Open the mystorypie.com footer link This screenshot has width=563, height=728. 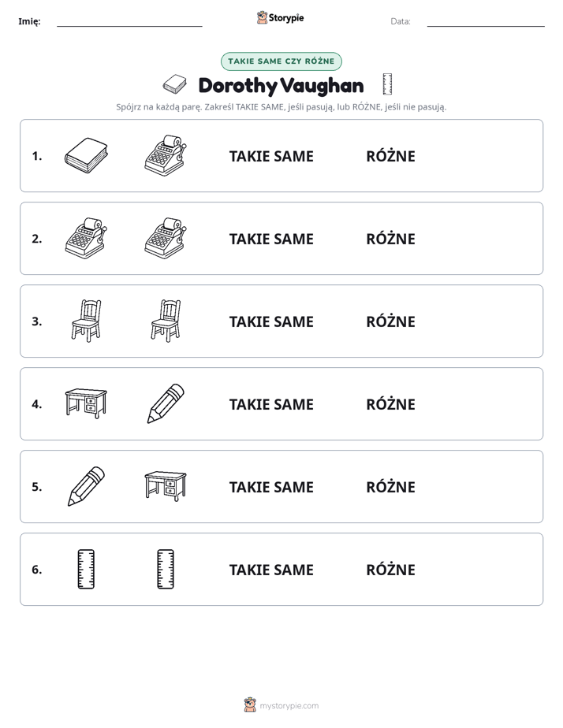281,705
